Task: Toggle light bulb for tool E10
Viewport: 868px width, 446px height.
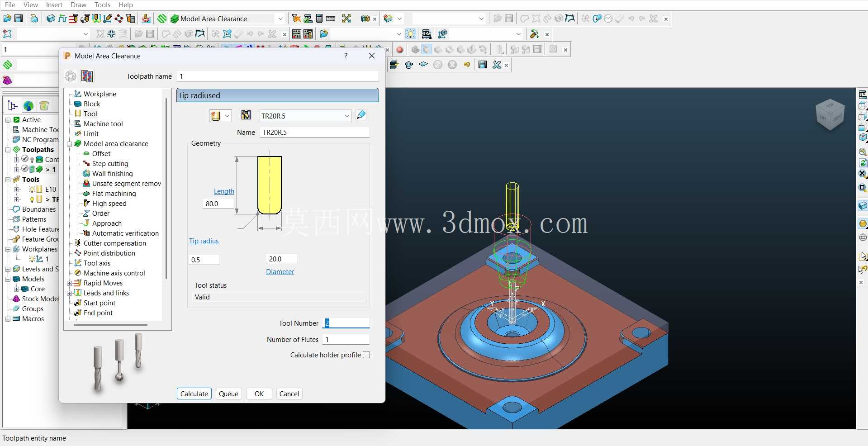Action: [32, 190]
